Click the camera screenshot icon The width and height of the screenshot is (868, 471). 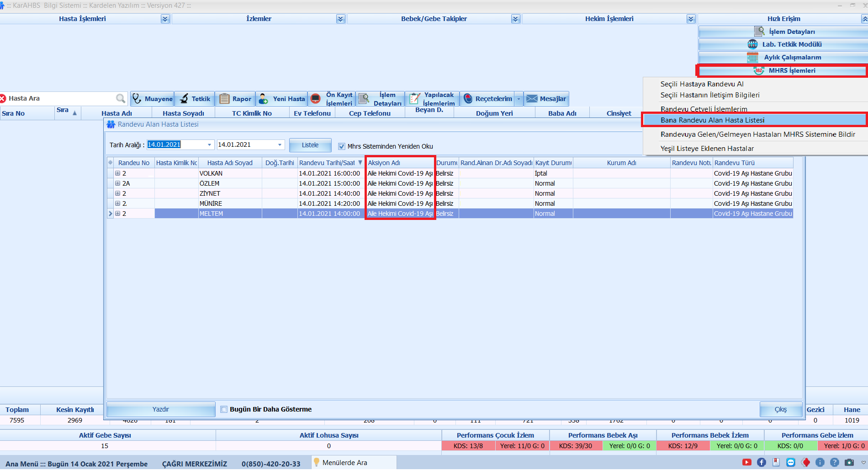click(x=849, y=462)
